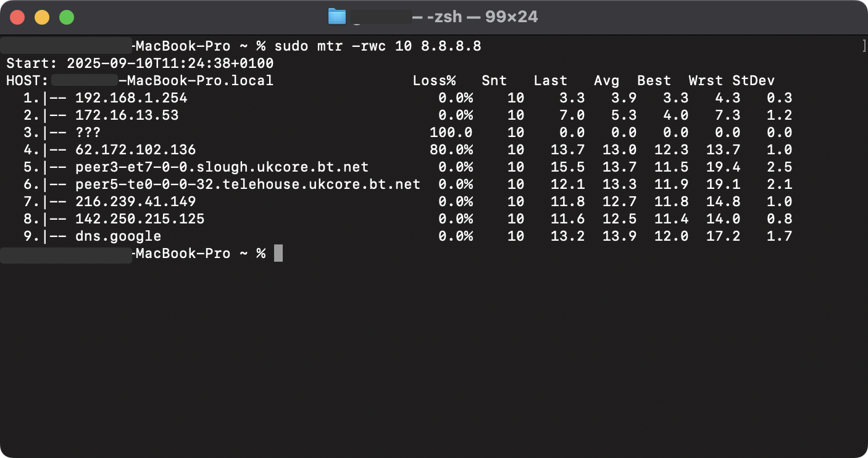Click the blinking terminal cursor block
The height and width of the screenshot is (458, 868).
coord(278,253)
